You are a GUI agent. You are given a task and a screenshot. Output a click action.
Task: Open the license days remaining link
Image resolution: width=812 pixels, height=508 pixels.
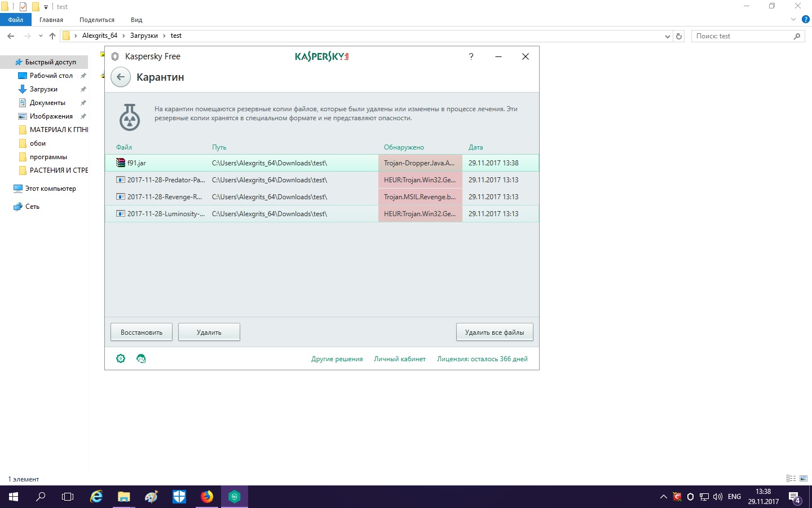point(482,359)
